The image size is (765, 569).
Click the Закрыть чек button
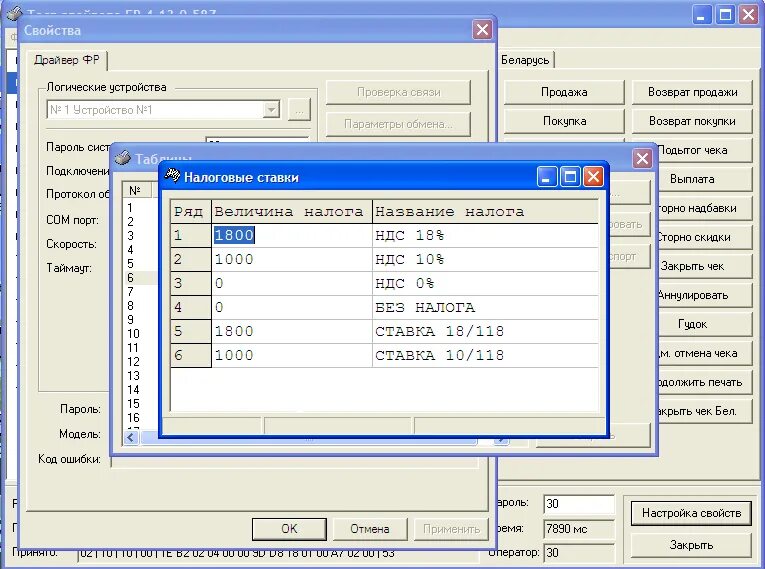[704, 266]
